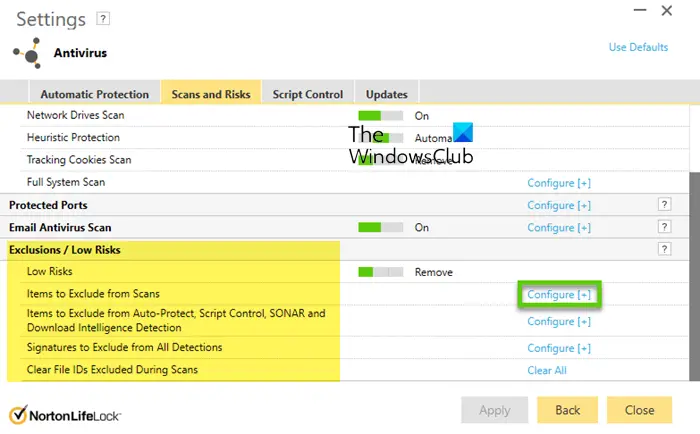Click the NortonLifeLock logo
700x434 pixels.
click(68, 411)
